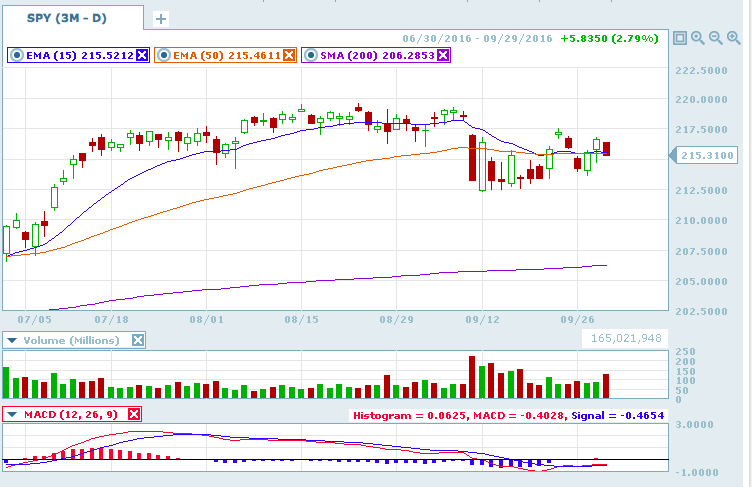Click the Signal = -0.4654 reading
This screenshot has height=487, width=752.
point(618,416)
